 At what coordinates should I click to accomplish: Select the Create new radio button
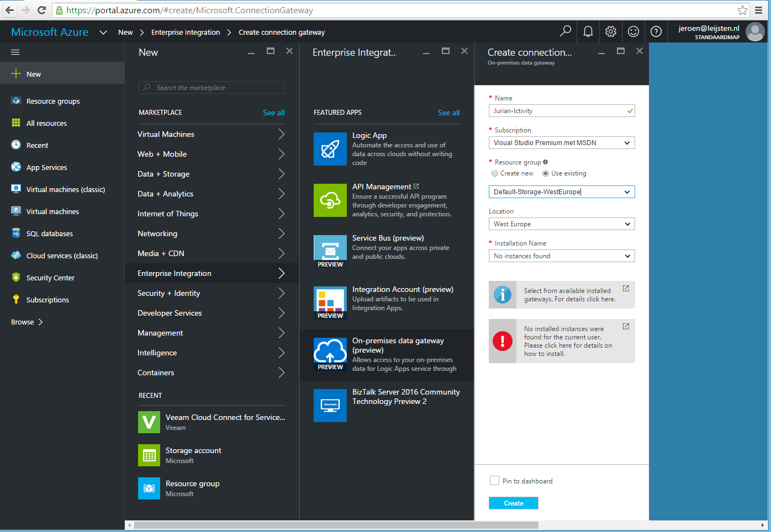[495, 173]
